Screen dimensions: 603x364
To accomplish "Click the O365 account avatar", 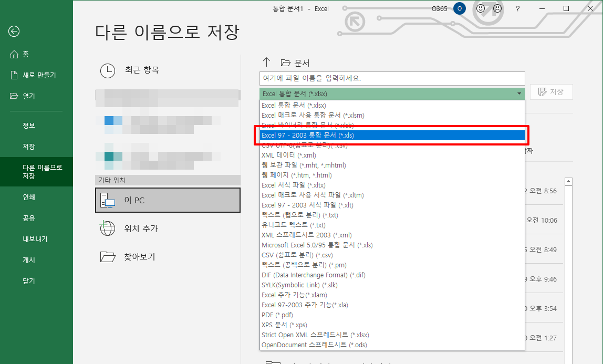I will [x=460, y=8].
